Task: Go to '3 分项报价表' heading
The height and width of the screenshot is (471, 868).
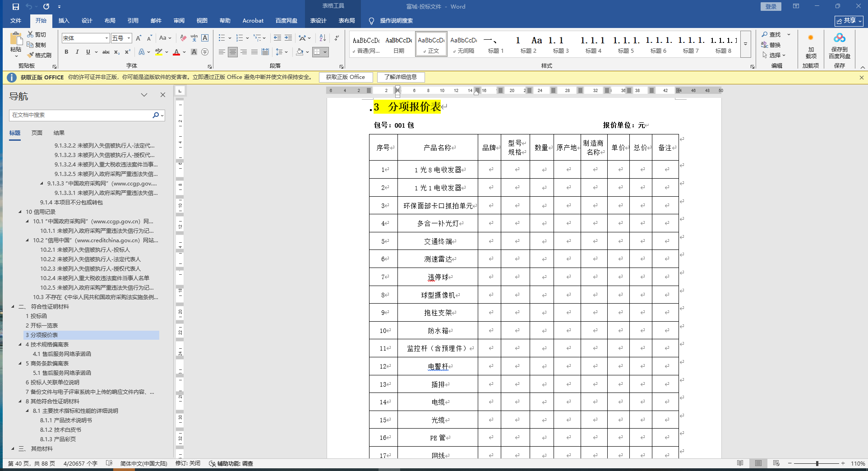Action: tap(91, 335)
